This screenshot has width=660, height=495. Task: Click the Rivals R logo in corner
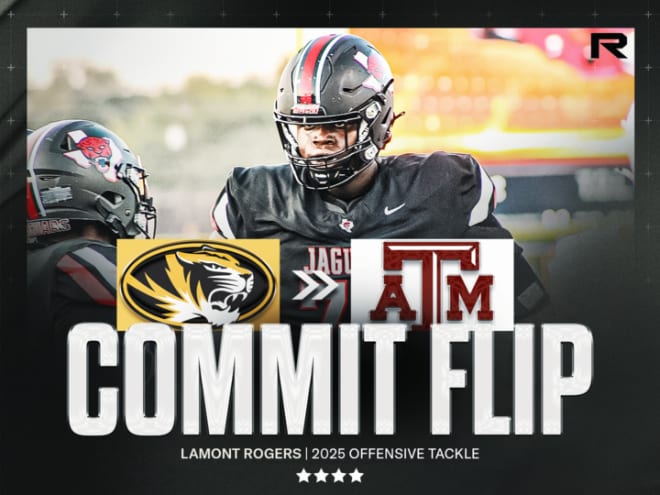(x=609, y=46)
